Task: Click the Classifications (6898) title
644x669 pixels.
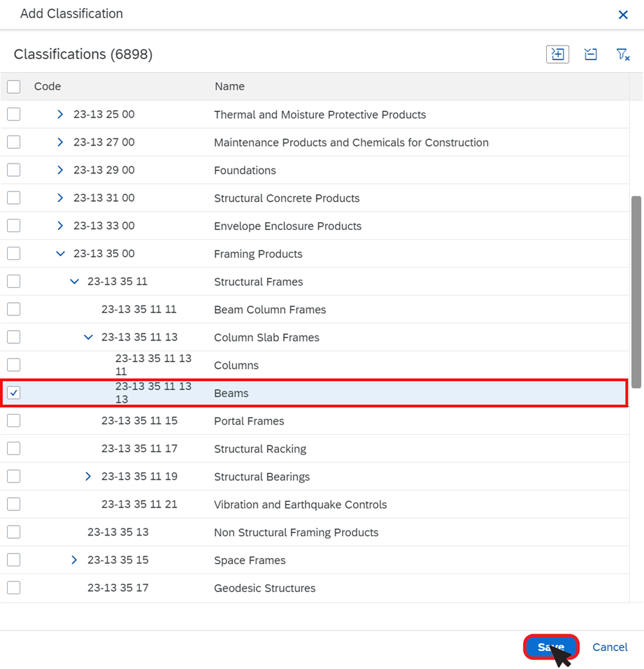Action: tap(83, 55)
